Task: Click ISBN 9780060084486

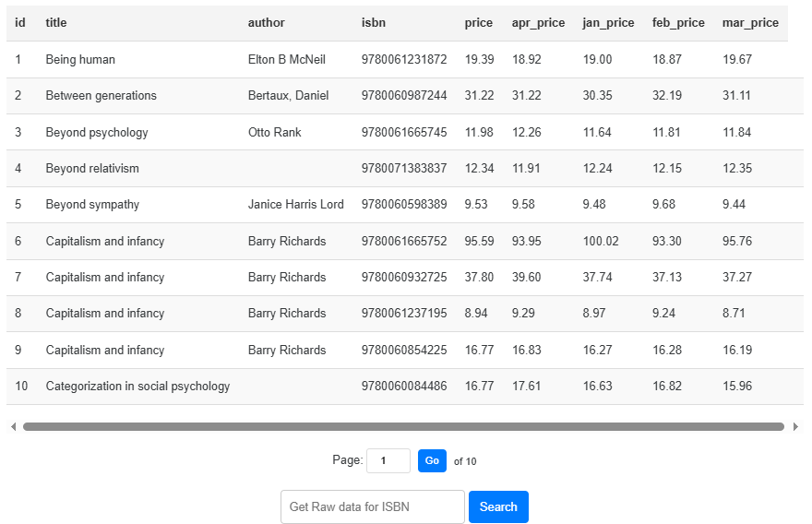Action: 404,387
